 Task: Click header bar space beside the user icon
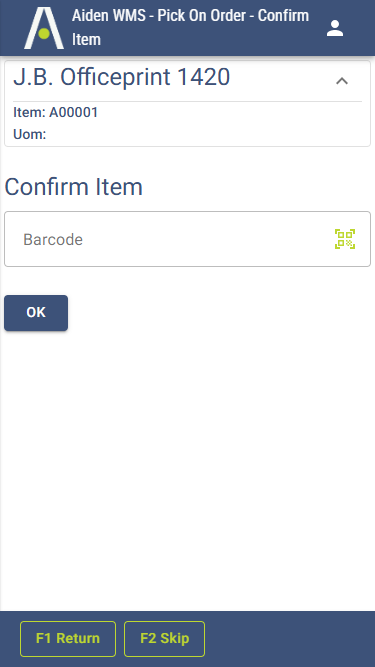click(359, 28)
